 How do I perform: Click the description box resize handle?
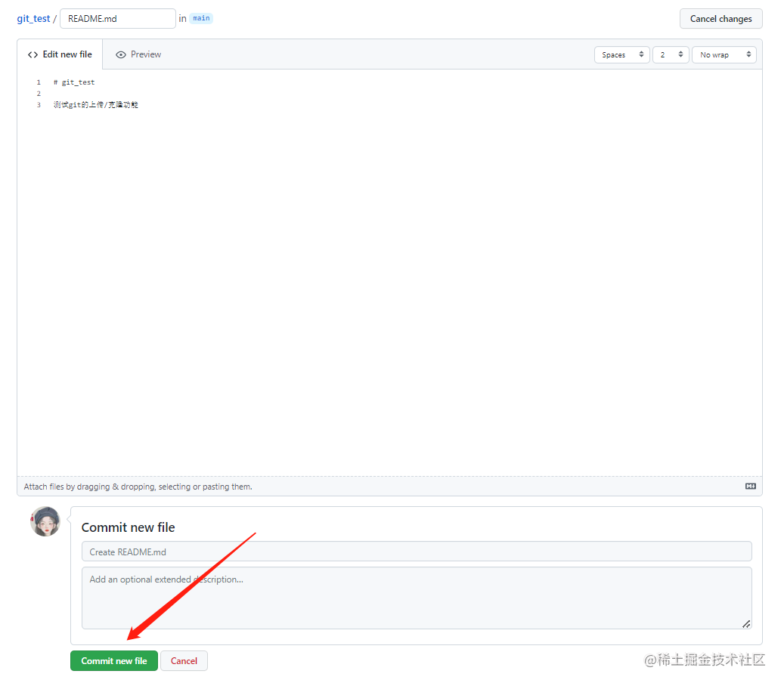(746, 623)
